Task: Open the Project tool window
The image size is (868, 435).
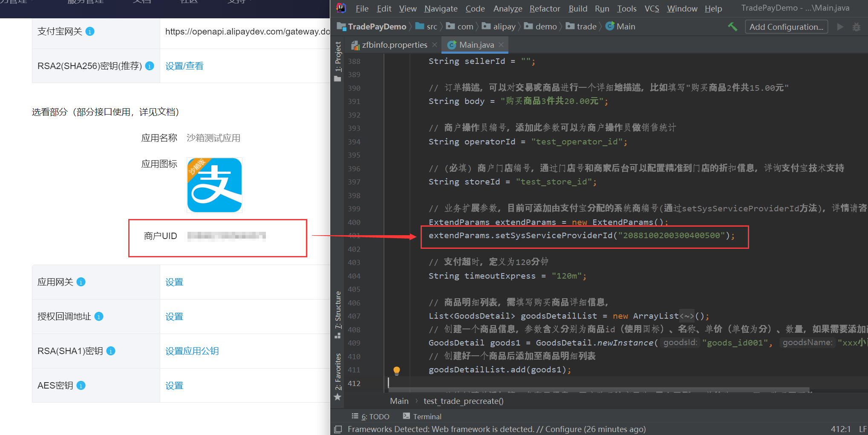Action: pos(338,61)
